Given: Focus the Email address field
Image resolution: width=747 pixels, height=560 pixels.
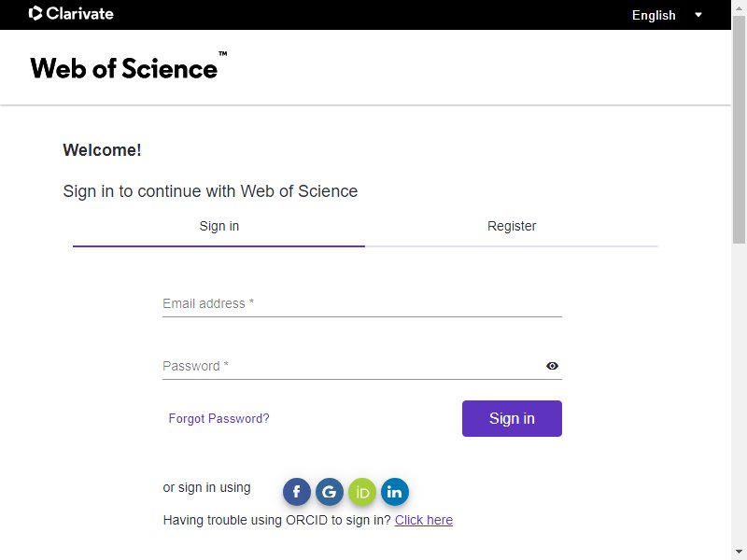Looking at the screenshot, I should point(362,303).
